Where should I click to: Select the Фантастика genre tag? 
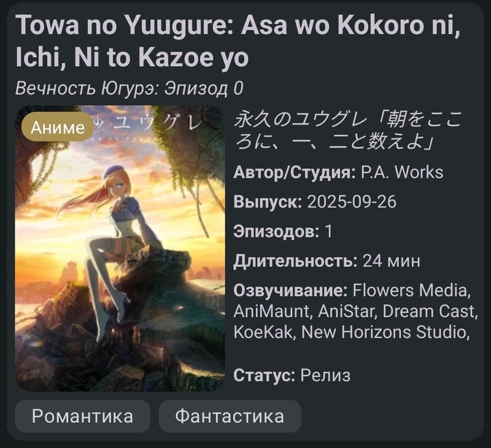tap(230, 416)
